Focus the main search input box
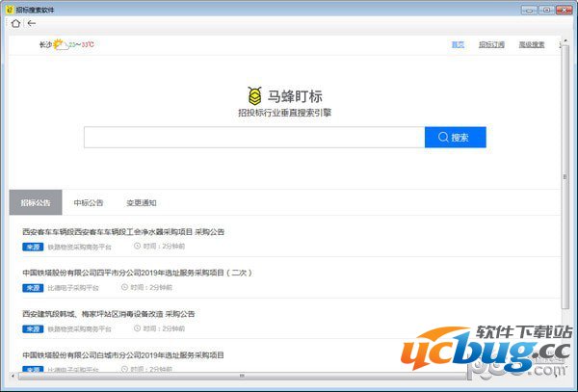The height and width of the screenshot is (392, 578). pyautogui.click(x=254, y=137)
